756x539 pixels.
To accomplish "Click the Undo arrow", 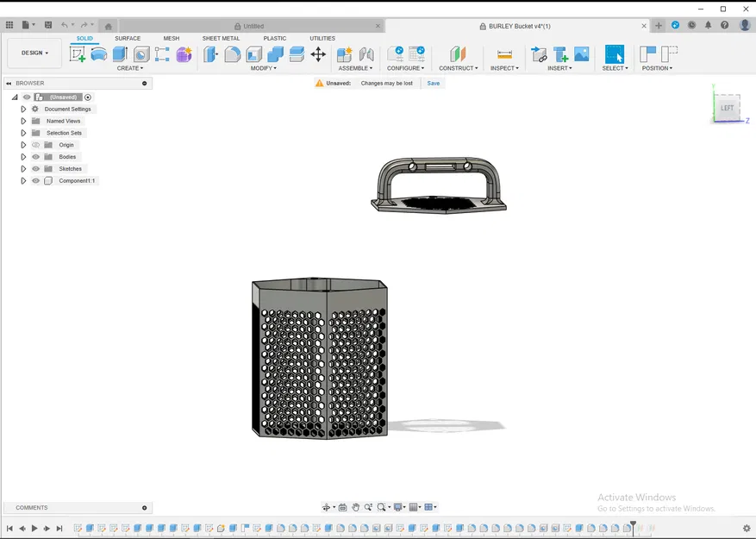I will 64,25.
